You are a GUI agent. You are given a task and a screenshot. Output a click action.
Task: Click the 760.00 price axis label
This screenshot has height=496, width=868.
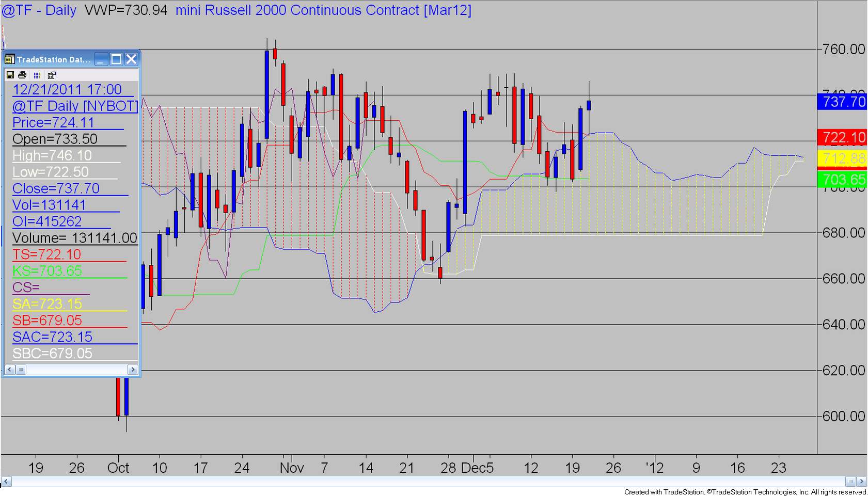pyautogui.click(x=844, y=49)
